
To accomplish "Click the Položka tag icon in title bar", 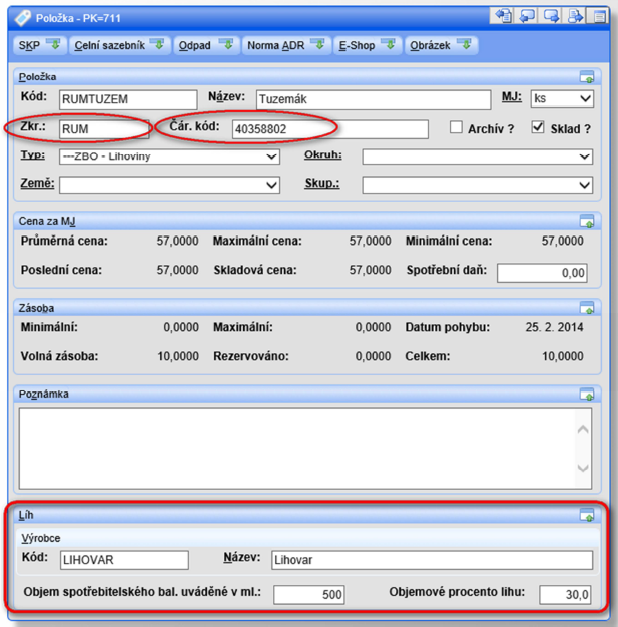I will [x=22, y=16].
